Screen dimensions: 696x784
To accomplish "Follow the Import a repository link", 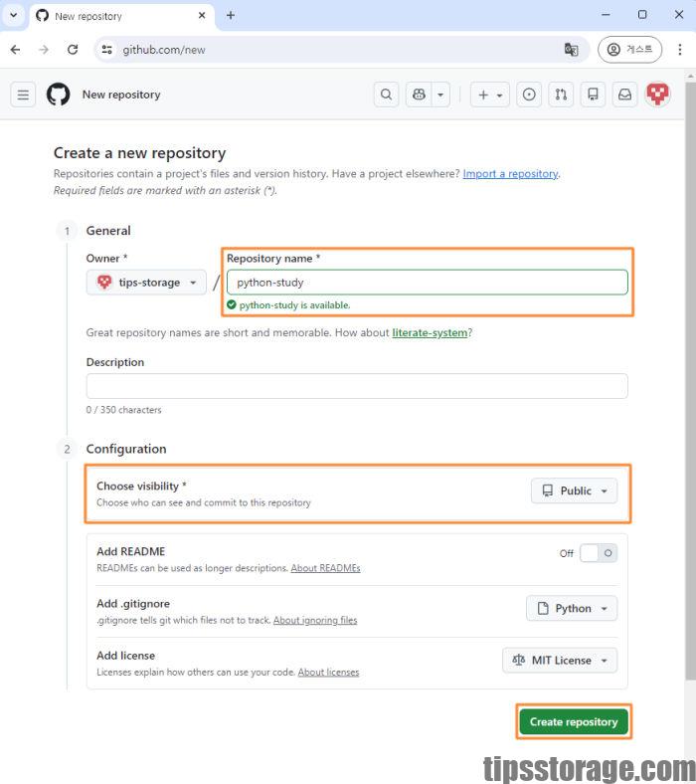I will (510, 173).
